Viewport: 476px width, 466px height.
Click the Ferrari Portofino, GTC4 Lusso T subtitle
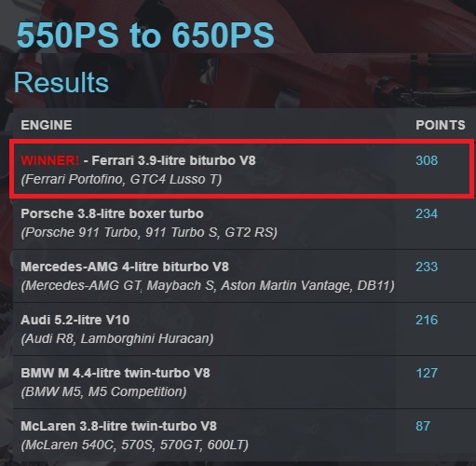tap(121, 179)
